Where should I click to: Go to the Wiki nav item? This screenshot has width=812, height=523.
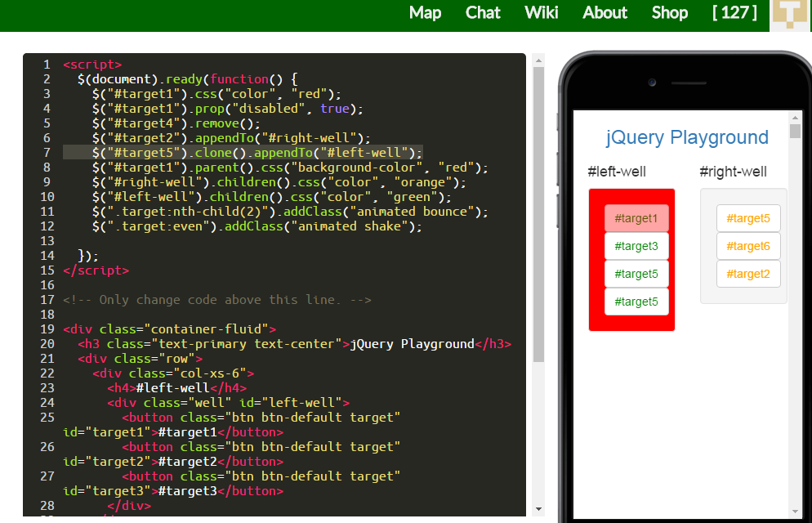pos(541,12)
